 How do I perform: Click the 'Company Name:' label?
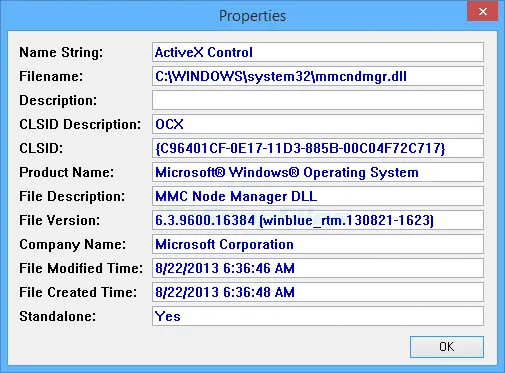click(73, 245)
